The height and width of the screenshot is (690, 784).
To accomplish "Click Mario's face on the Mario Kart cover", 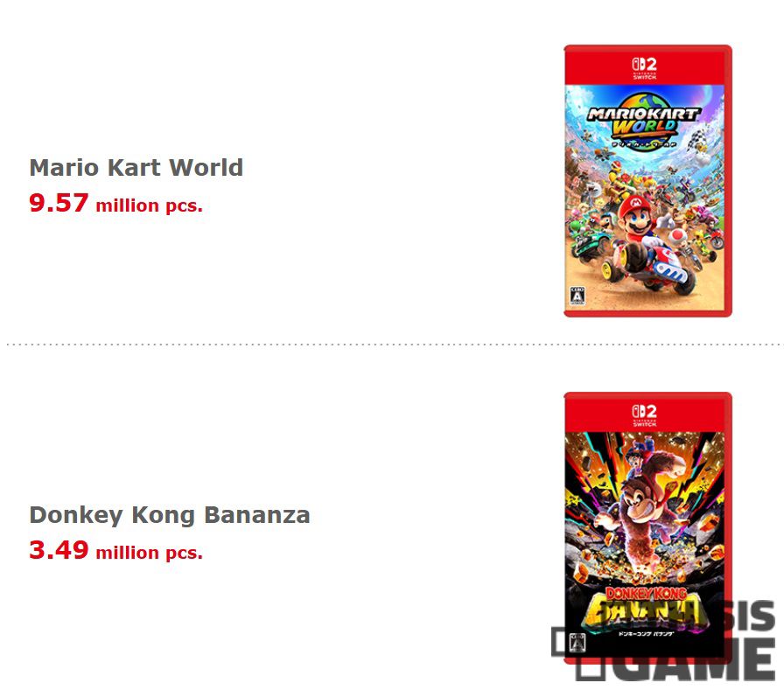I will pos(635,216).
